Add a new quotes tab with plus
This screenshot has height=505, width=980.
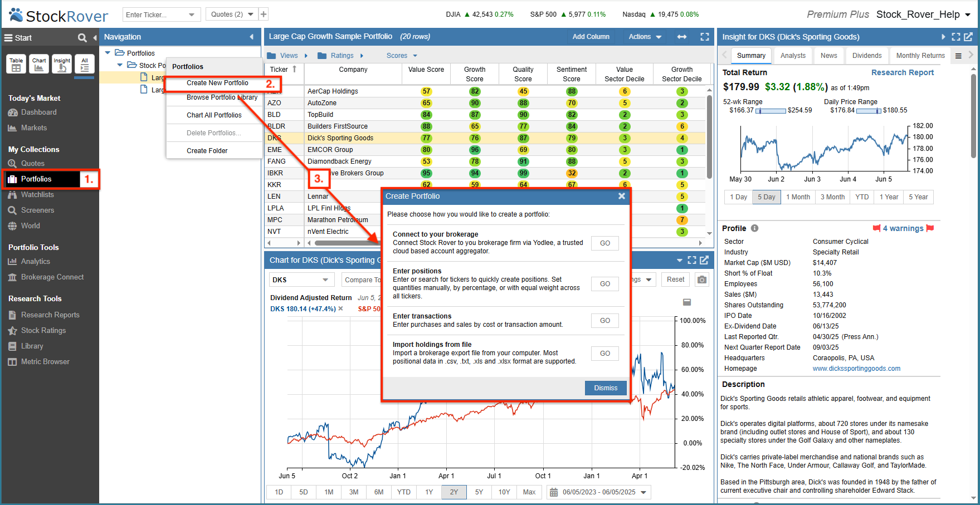click(x=264, y=14)
